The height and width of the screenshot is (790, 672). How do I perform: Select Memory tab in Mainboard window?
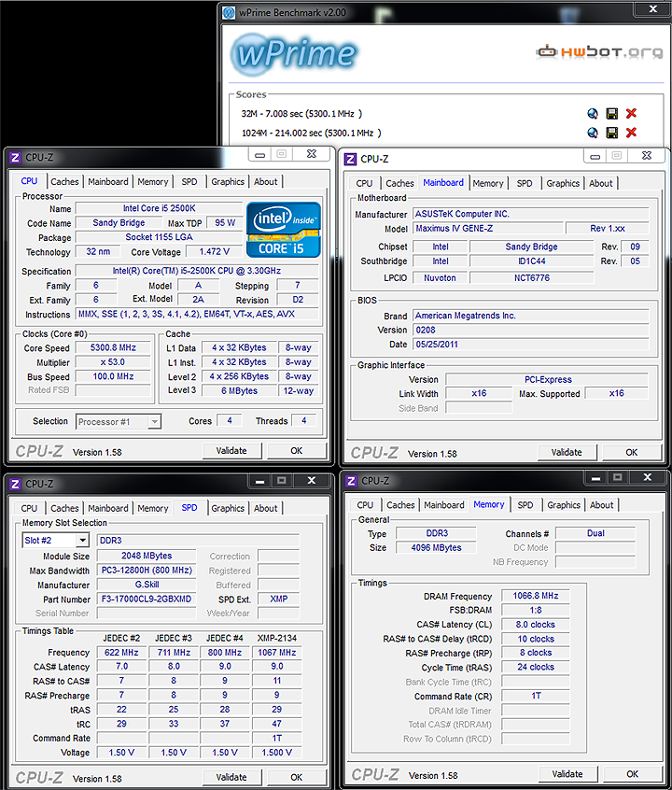(x=487, y=183)
